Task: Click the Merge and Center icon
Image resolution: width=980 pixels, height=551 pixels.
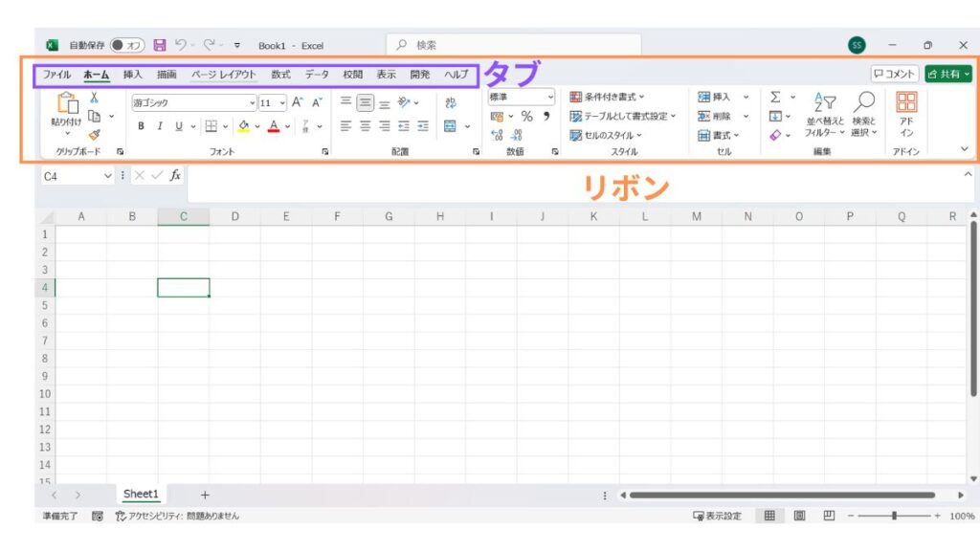Action: coord(450,126)
